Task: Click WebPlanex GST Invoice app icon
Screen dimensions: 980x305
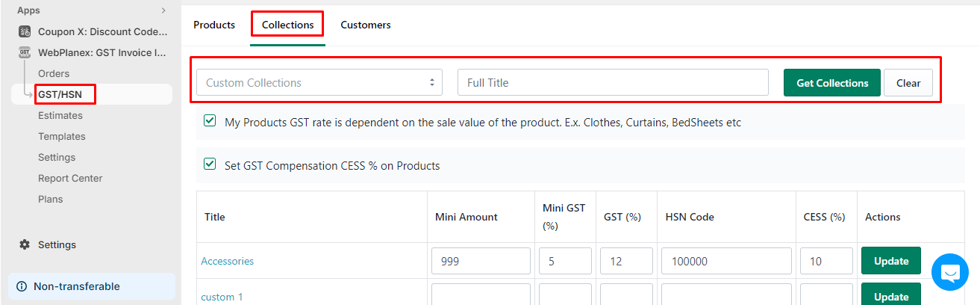Action: [x=25, y=52]
